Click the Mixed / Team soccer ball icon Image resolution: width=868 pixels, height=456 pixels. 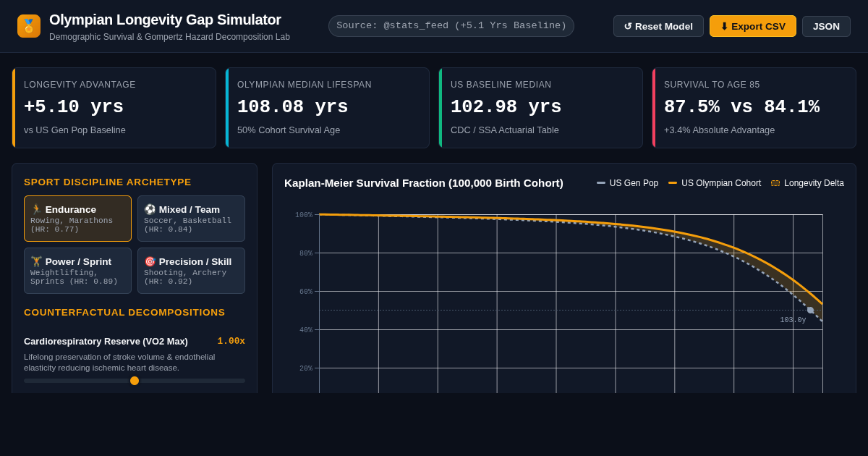pyautogui.click(x=150, y=209)
